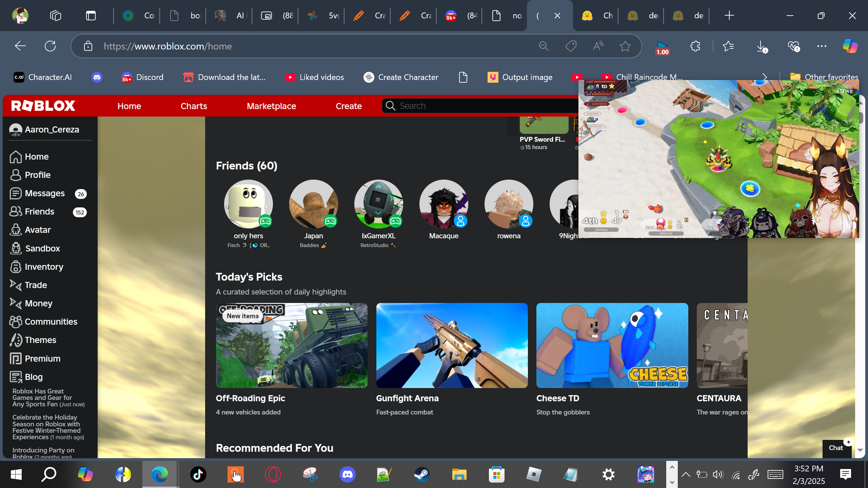Image resolution: width=868 pixels, height=488 pixels.
Task: Open friend IxGamerXL avatar
Action: click(379, 204)
